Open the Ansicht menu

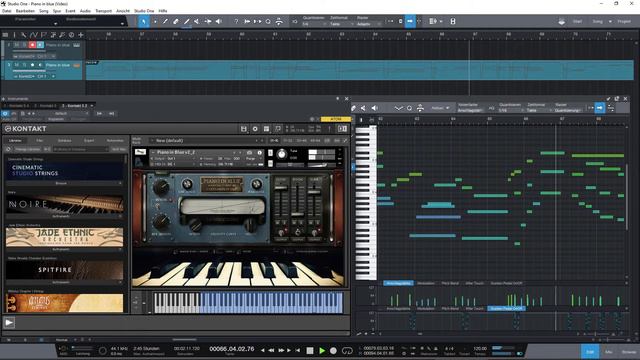click(123, 11)
